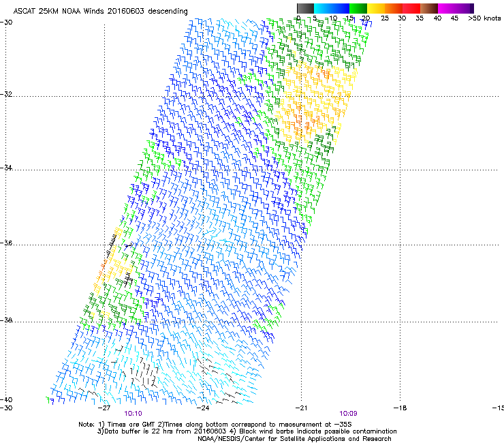Screen dimensions: 504x443
Task: Click the '25' legend scale label
Action: coord(385,18)
